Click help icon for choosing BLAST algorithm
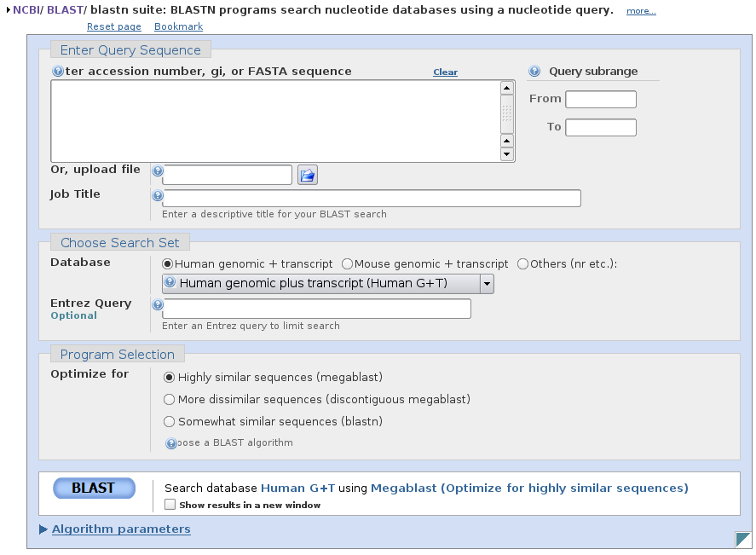 click(171, 443)
